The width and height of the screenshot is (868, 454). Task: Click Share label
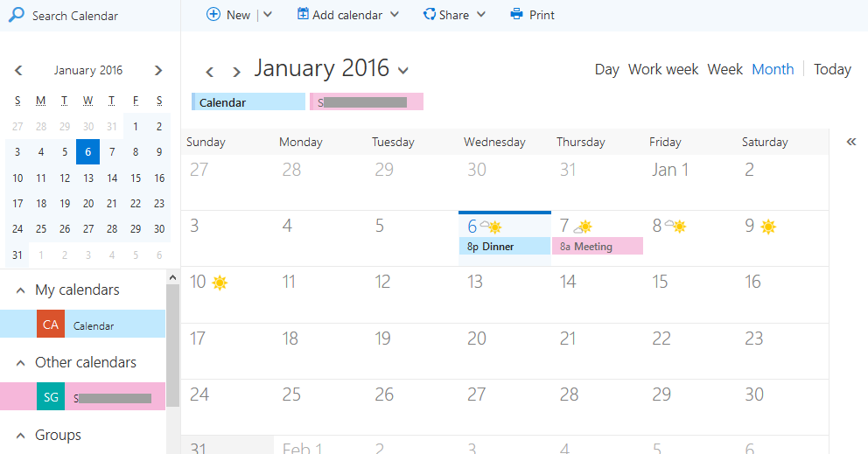(x=454, y=15)
